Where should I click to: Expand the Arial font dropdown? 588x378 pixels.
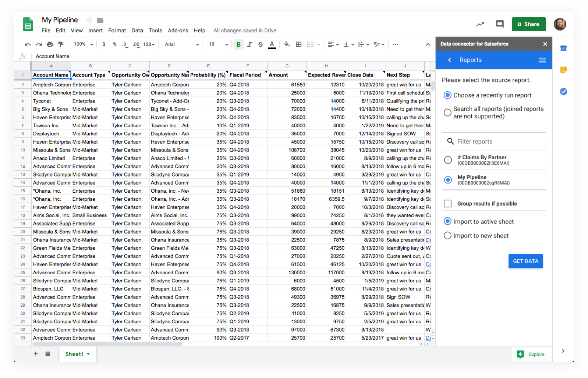click(182, 44)
